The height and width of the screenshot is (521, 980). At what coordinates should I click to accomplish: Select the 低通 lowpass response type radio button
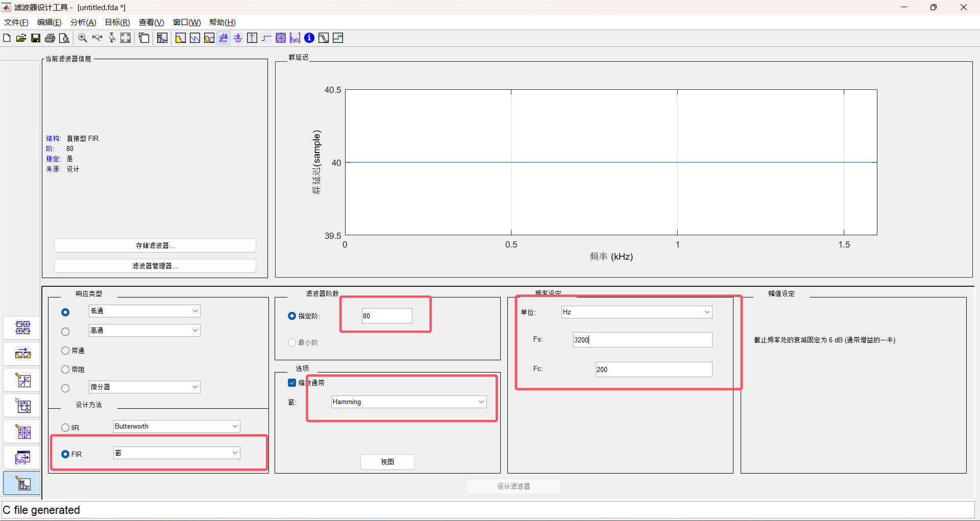pyautogui.click(x=65, y=312)
